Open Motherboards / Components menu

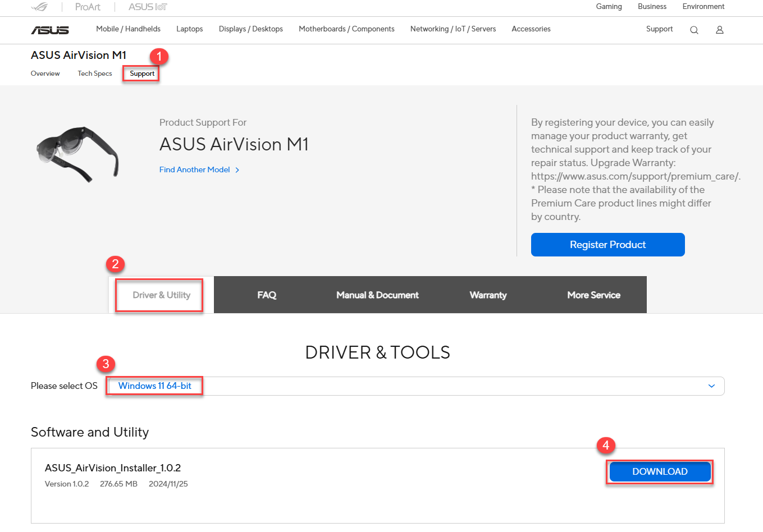tap(346, 29)
